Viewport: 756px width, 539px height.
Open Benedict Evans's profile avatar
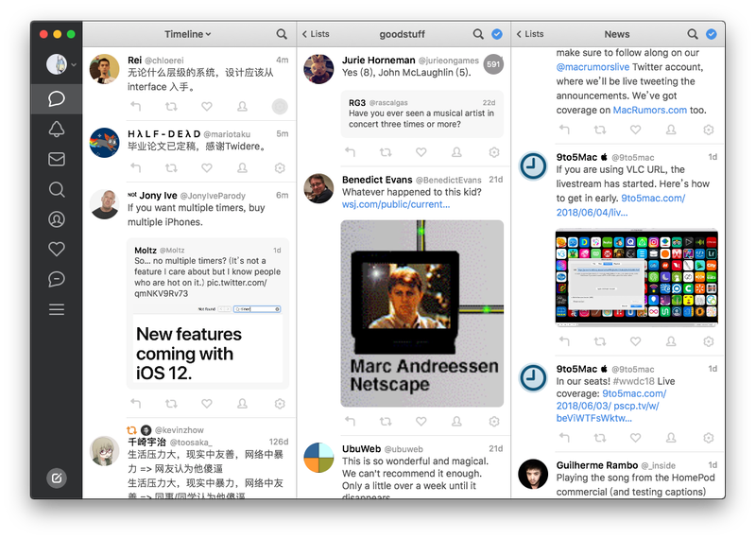pos(318,188)
